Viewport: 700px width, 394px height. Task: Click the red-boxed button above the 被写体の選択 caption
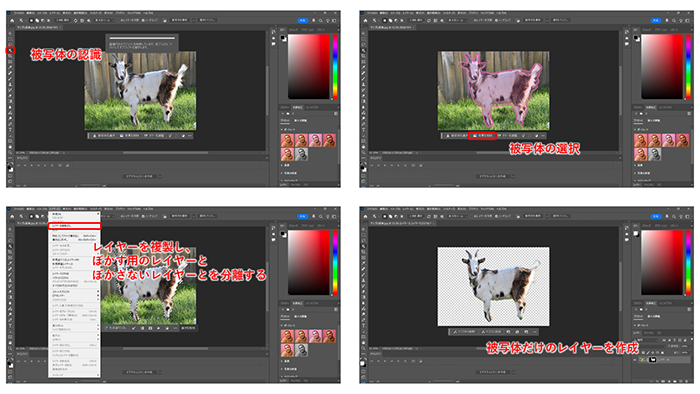click(x=482, y=136)
